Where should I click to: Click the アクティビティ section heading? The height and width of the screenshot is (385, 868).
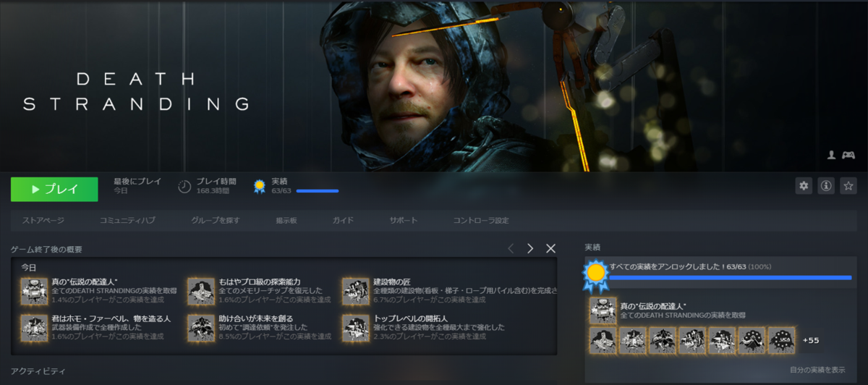click(38, 371)
